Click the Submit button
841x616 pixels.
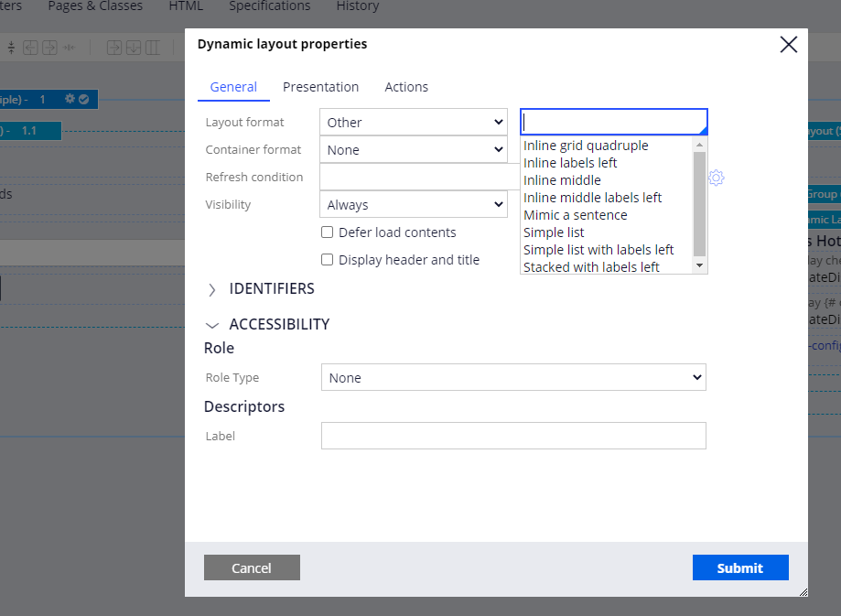(x=739, y=567)
